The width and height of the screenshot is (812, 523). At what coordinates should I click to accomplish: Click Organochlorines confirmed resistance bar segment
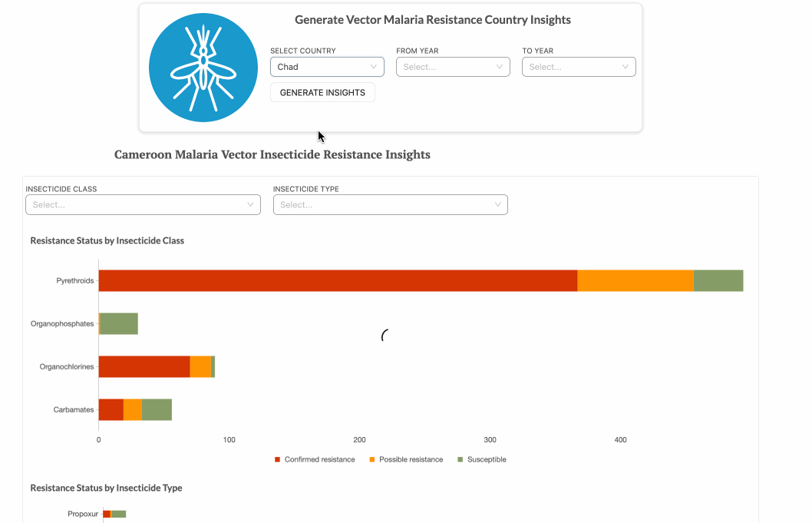tap(144, 366)
